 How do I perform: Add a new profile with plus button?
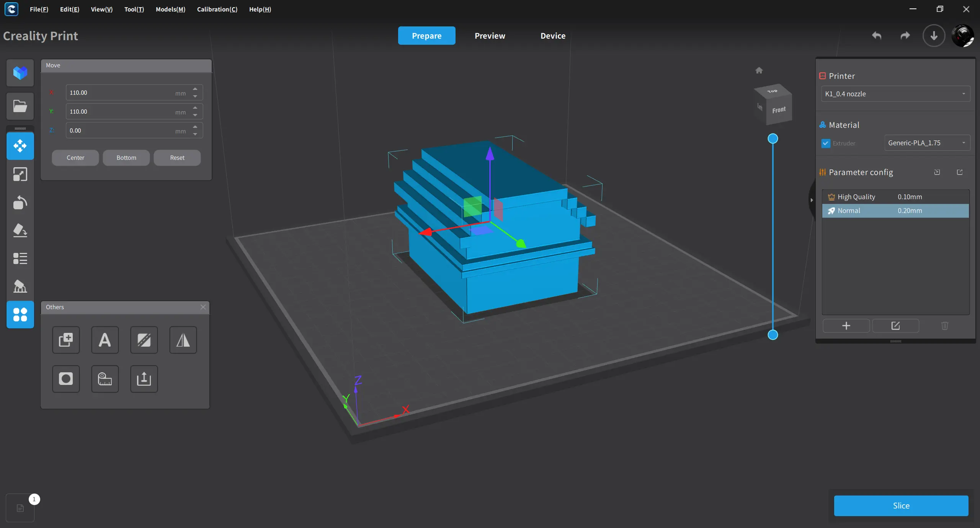pos(846,326)
